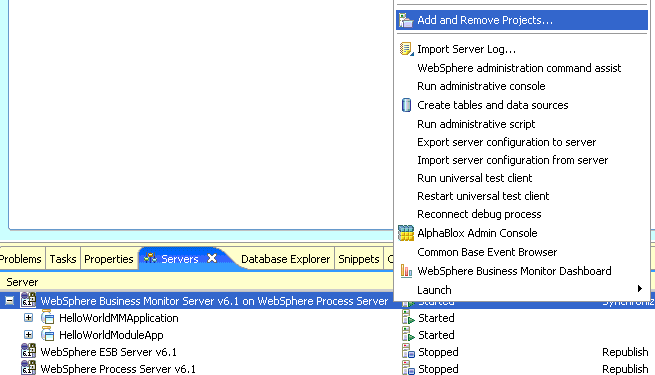Open Common Base Event Browser
The width and height of the screenshot is (655, 375).
487,252
